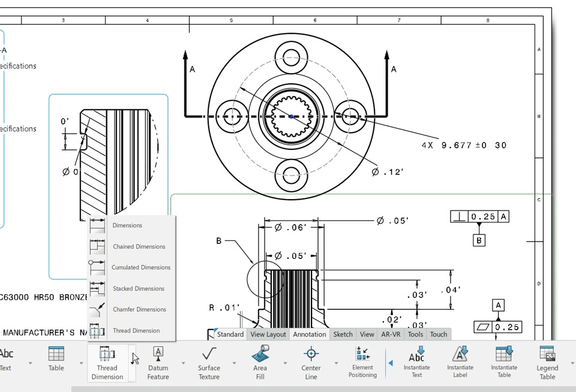Open the View tab
This screenshot has height=392, width=576.
367,334
